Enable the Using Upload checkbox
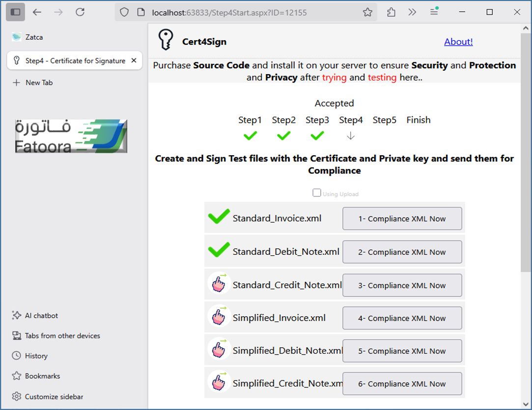The image size is (532, 410). tap(317, 193)
